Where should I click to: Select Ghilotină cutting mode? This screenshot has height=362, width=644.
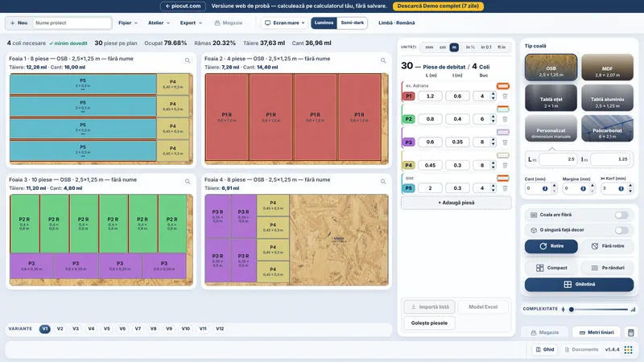[x=579, y=285]
